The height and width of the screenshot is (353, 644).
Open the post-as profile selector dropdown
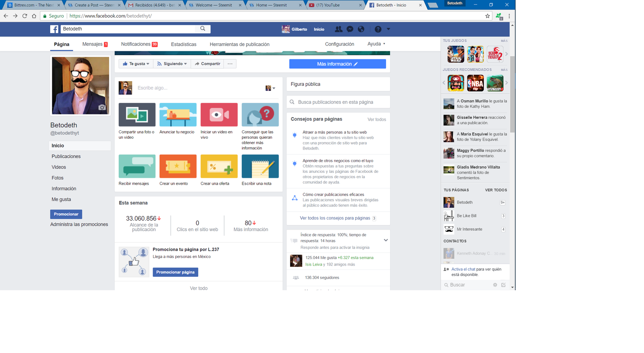point(271,88)
